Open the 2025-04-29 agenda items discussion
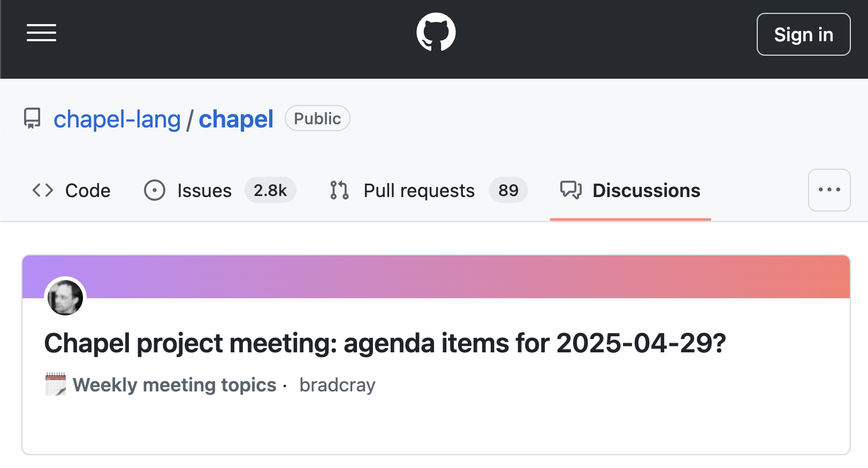 pos(385,343)
